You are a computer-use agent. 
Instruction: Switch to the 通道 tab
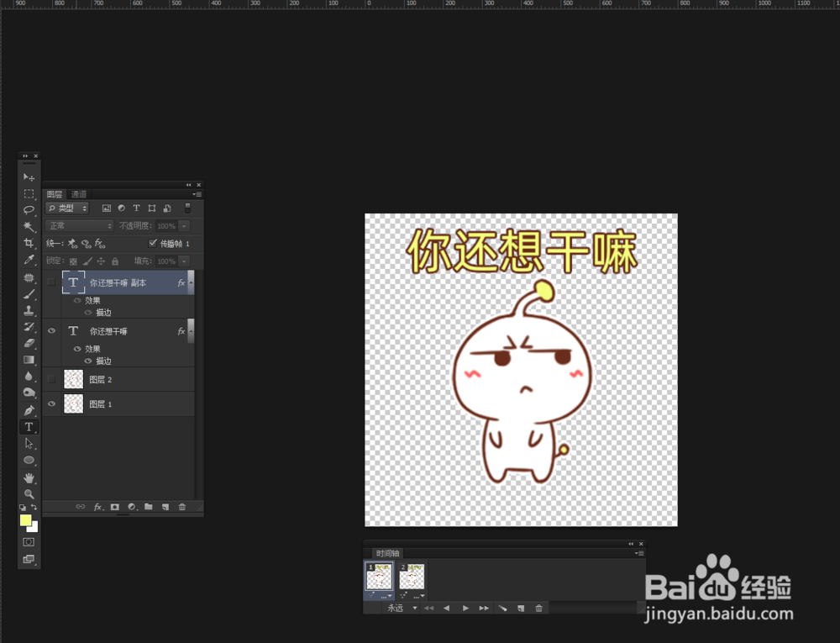click(78, 194)
